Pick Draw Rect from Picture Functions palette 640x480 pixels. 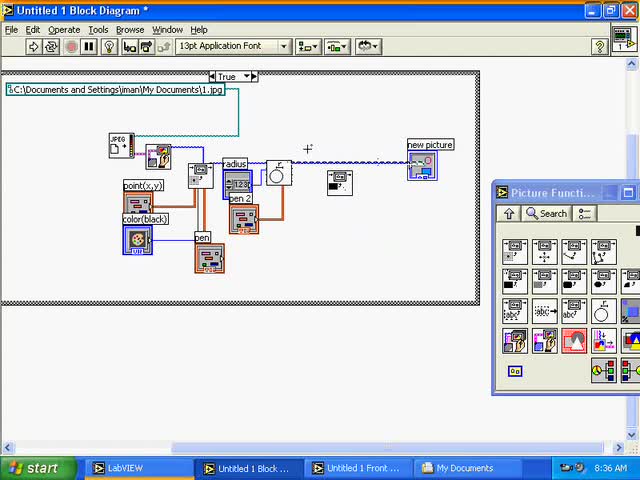515,282
